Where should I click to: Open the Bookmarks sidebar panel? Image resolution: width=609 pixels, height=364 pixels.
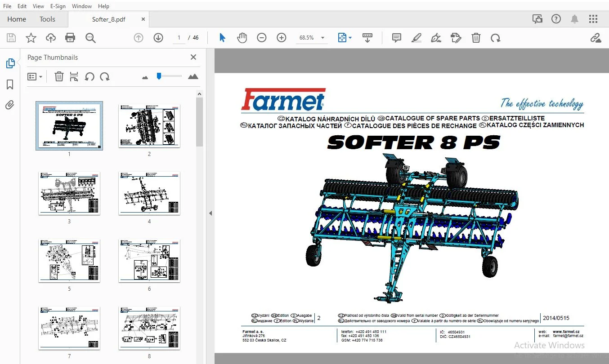10,84
